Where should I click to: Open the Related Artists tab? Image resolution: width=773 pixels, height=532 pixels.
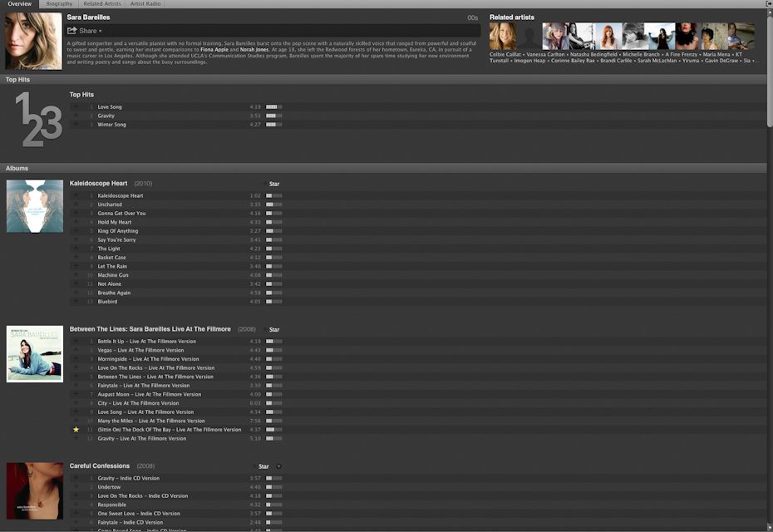click(102, 4)
